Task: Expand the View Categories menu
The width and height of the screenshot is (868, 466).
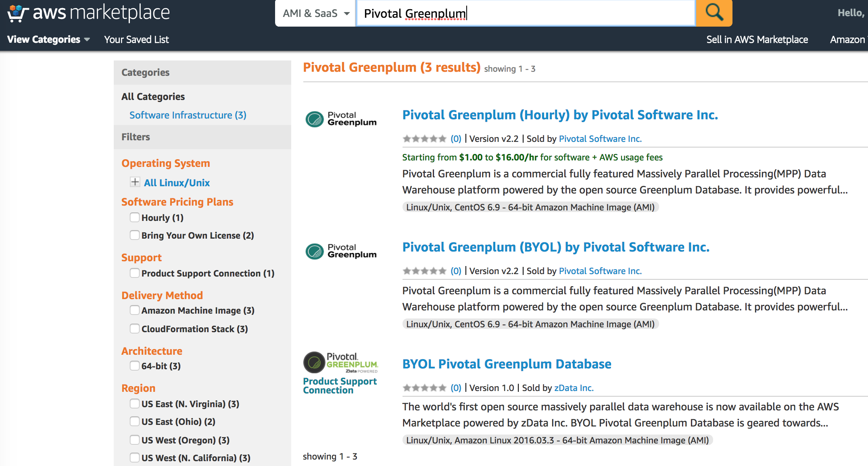Action: [x=48, y=40]
